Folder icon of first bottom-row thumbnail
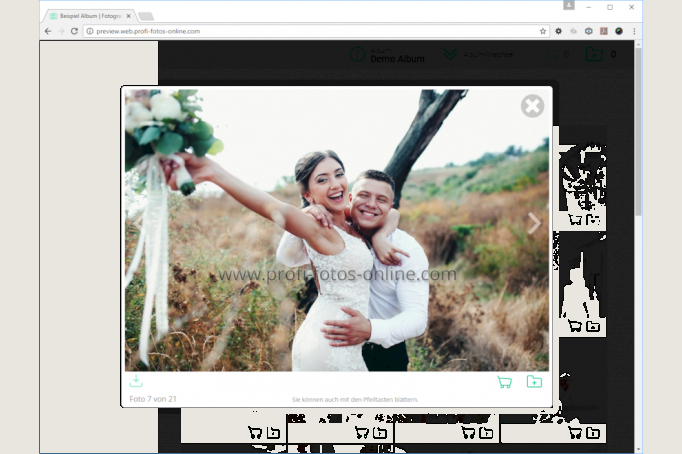 point(273,433)
